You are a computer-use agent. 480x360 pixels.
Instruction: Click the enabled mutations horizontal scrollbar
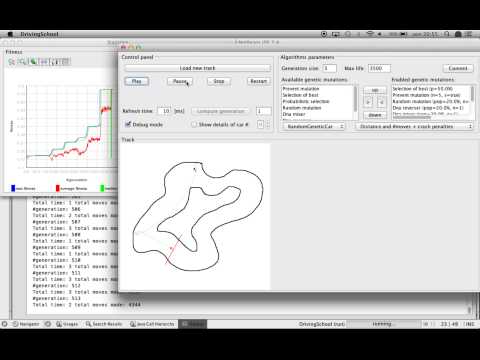point(413,117)
